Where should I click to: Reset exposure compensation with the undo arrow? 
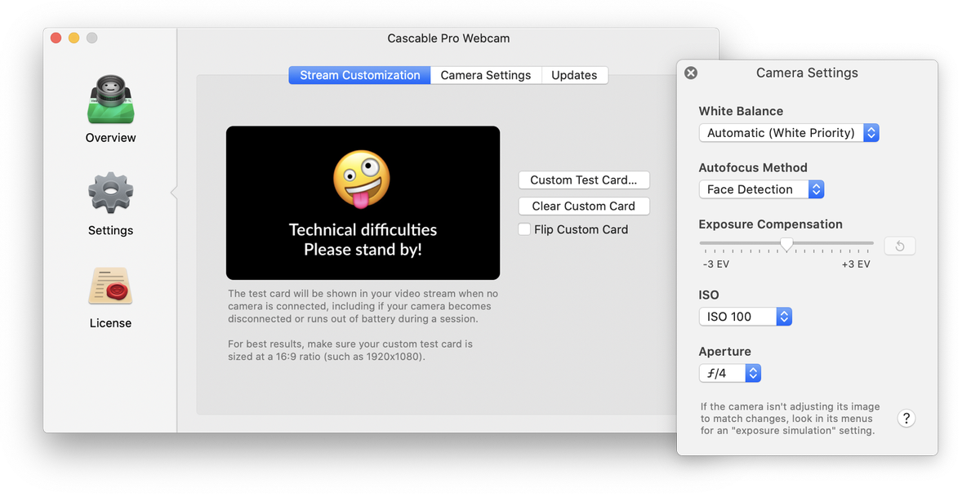900,246
